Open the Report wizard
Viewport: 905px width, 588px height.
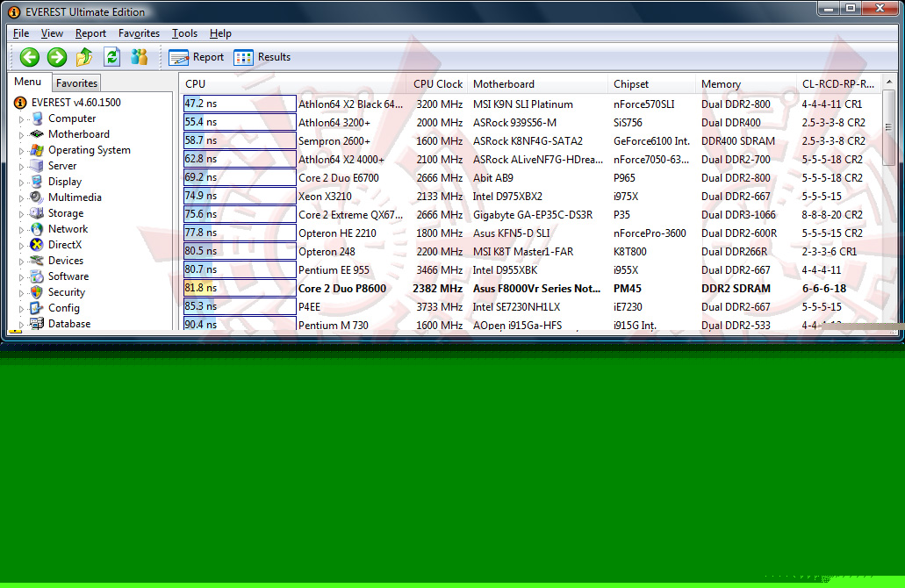197,57
